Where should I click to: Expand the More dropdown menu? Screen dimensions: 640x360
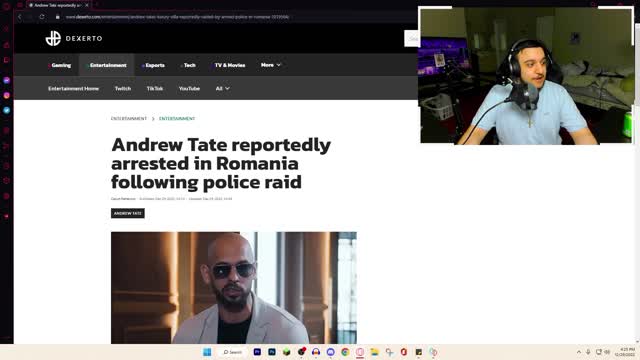[271, 65]
